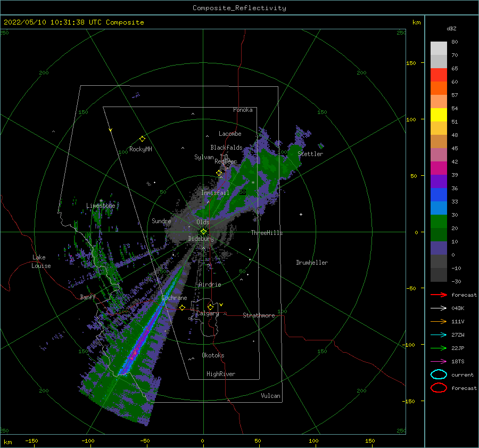Image resolution: width=479 pixels, height=448 pixels.
Task: Click the Innisfail label
Action: 216,193
